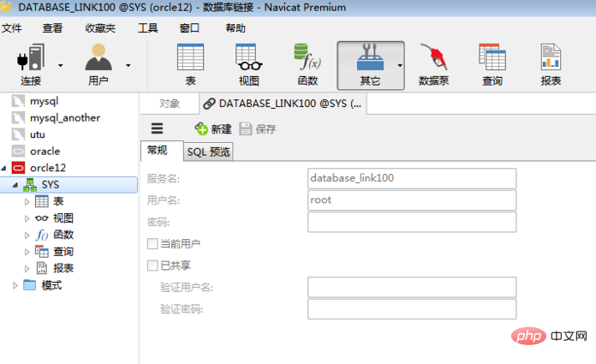Open the 收藏夹 menu
The height and width of the screenshot is (364, 596).
point(100,28)
